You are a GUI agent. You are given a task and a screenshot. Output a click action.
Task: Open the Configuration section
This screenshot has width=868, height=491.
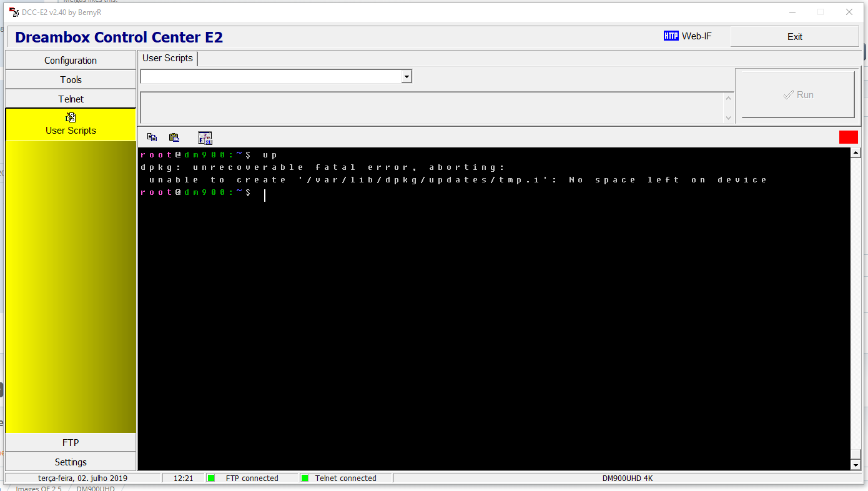[71, 61]
